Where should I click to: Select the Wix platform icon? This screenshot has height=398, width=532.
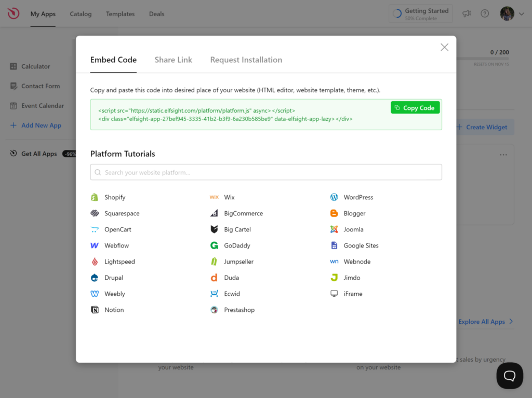point(215,197)
